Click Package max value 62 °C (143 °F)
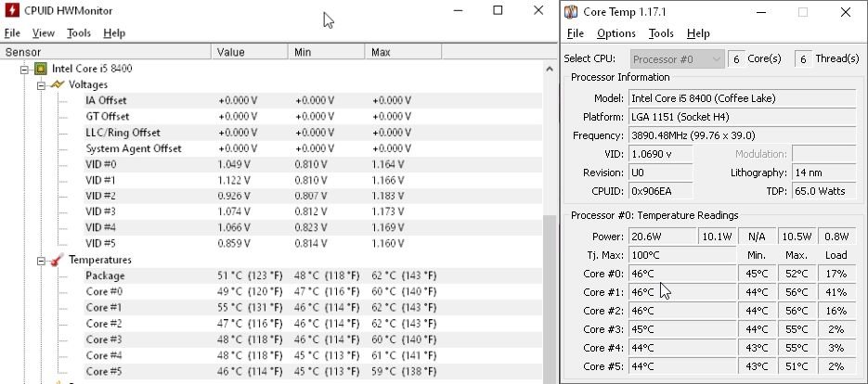868x384 pixels. 404,275
